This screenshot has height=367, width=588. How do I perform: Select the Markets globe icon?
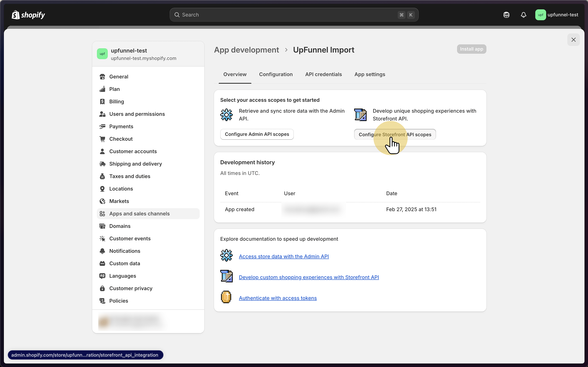[102, 201]
